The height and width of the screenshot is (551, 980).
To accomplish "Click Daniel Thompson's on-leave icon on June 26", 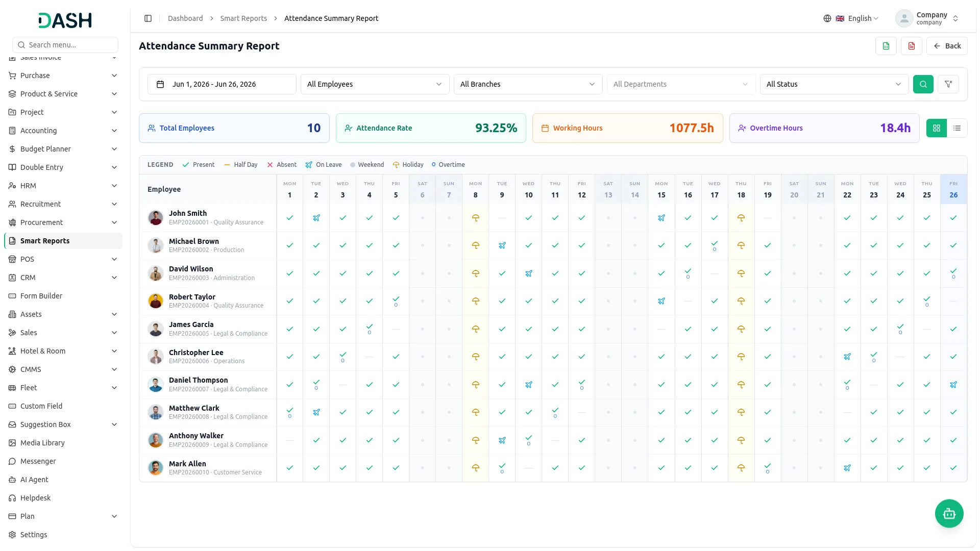I will [953, 385].
